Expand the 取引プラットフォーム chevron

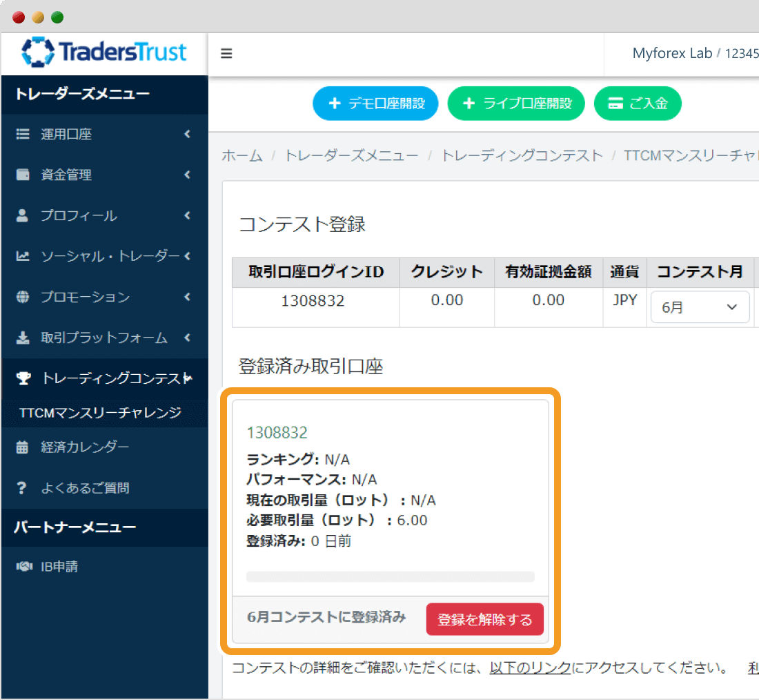pyautogui.click(x=187, y=338)
